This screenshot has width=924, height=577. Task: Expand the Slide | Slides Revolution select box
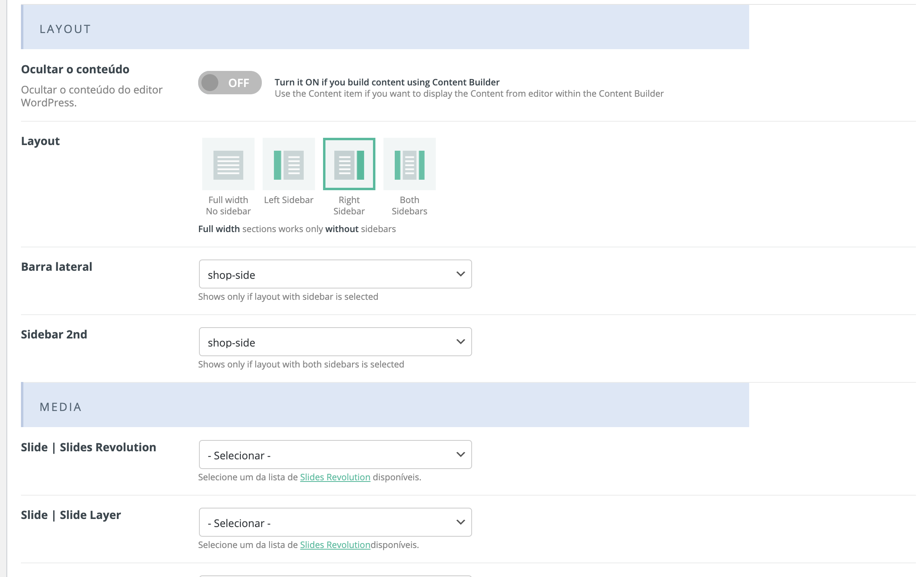(x=336, y=455)
